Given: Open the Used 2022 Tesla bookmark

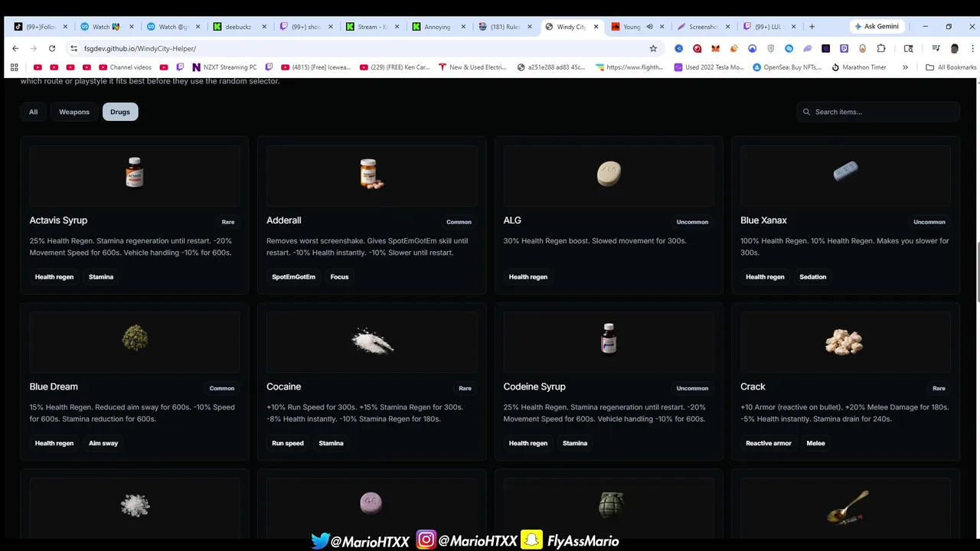Looking at the screenshot, I should (709, 67).
